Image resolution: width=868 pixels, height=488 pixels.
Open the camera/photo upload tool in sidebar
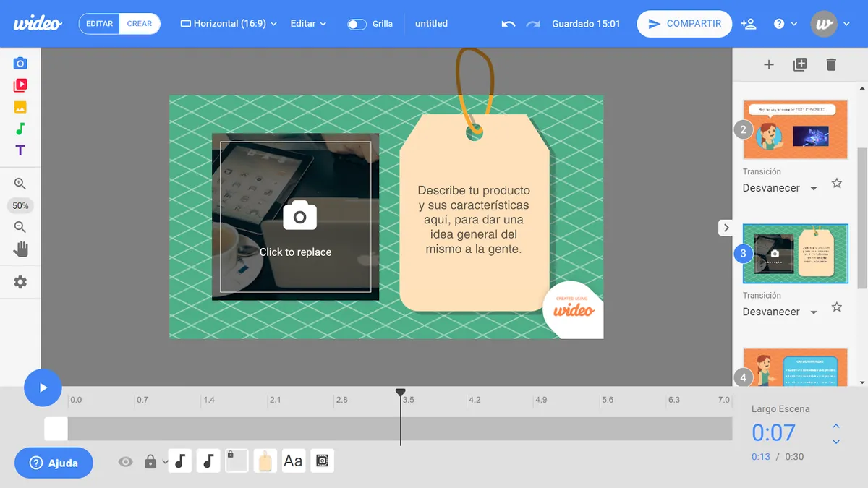[x=20, y=64]
